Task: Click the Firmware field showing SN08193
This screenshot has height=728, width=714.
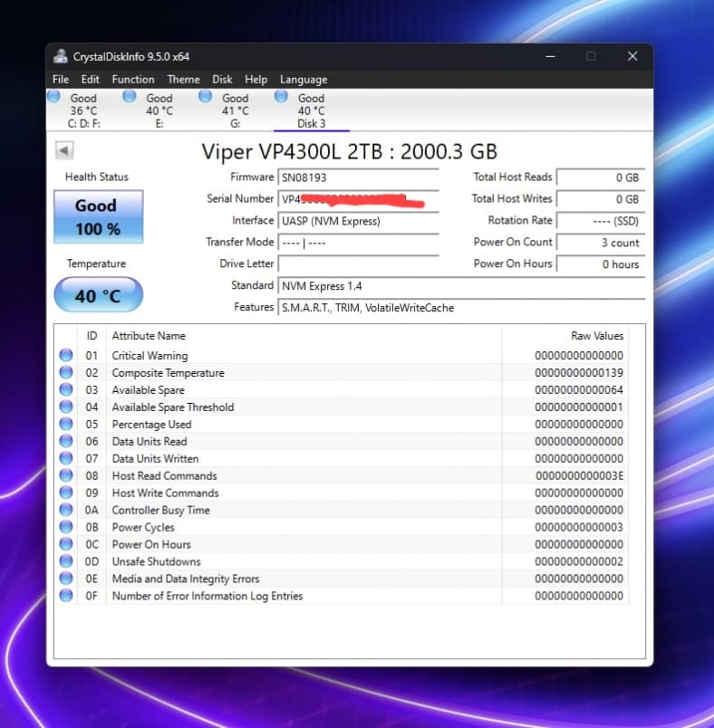Action: click(x=358, y=177)
